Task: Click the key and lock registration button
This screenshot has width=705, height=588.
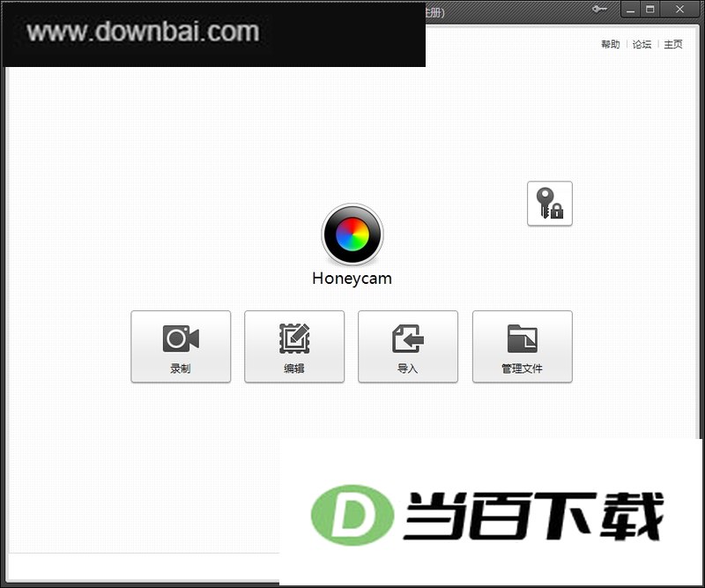Action: [x=549, y=204]
